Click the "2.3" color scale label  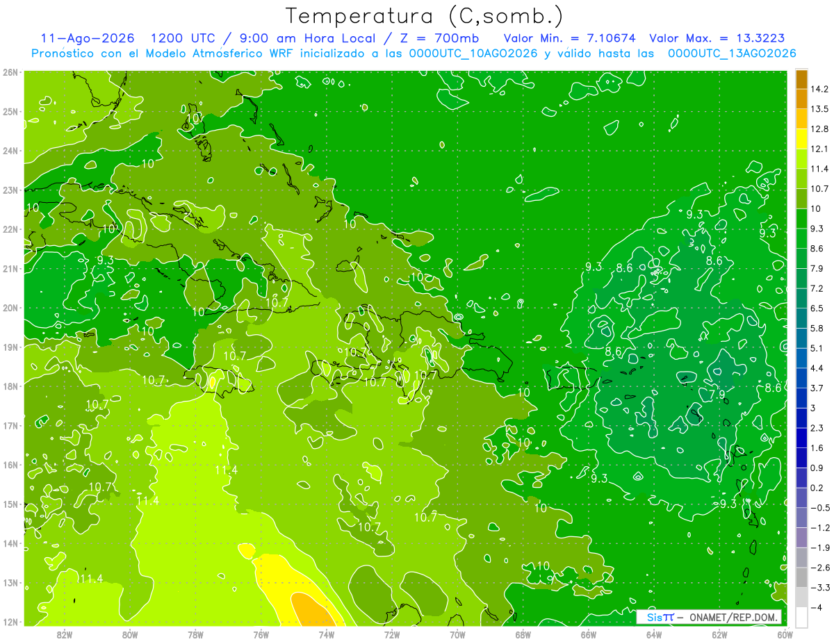817,428
